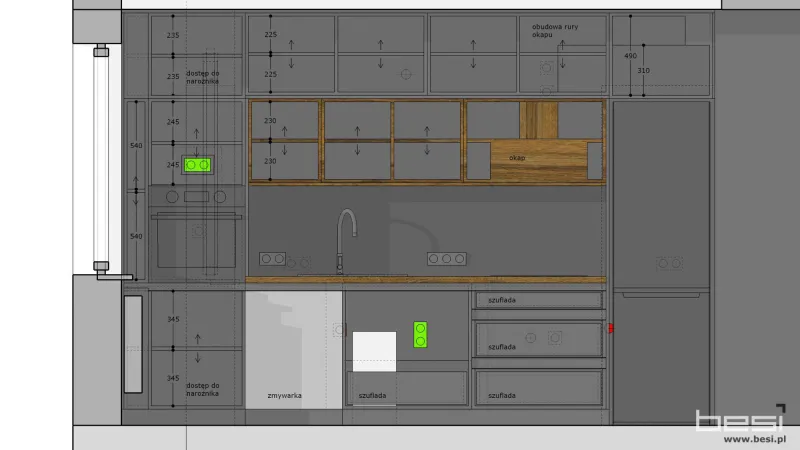Select the middle 'szuflada' drawer on the right
This screenshot has height=450, width=800.
coord(539,339)
